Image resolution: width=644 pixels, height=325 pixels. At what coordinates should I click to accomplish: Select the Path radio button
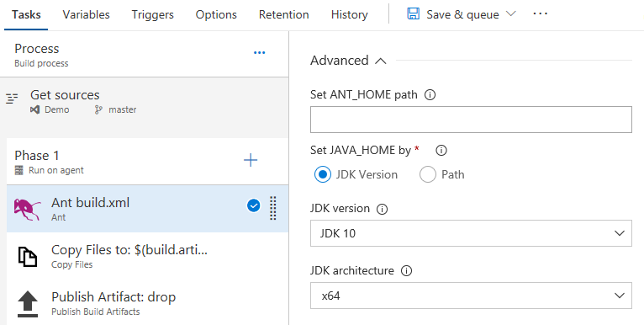[428, 175]
